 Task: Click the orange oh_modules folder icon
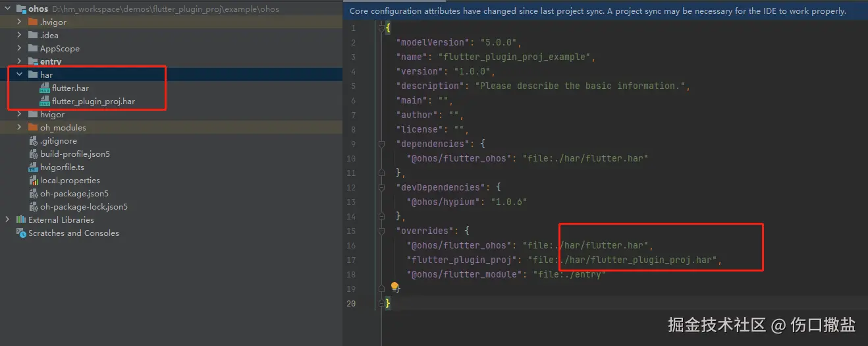(34, 128)
